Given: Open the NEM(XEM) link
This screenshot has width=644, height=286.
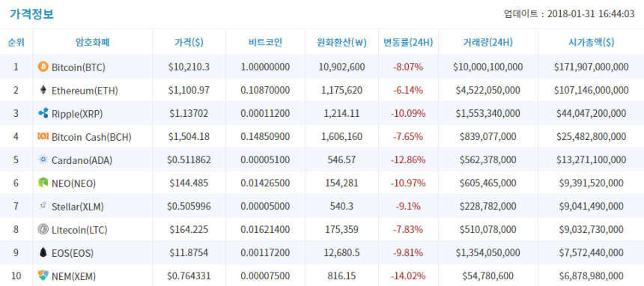Looking at the screenshot, I should click(x=74, y=276).
